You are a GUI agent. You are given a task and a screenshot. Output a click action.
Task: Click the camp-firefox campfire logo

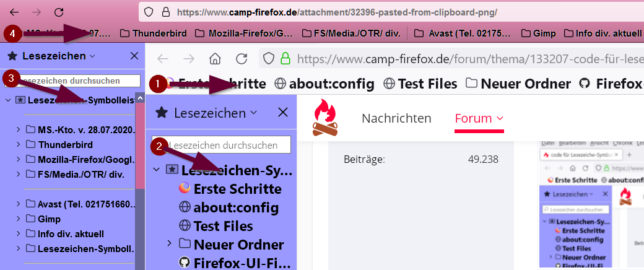pos(325,118)
